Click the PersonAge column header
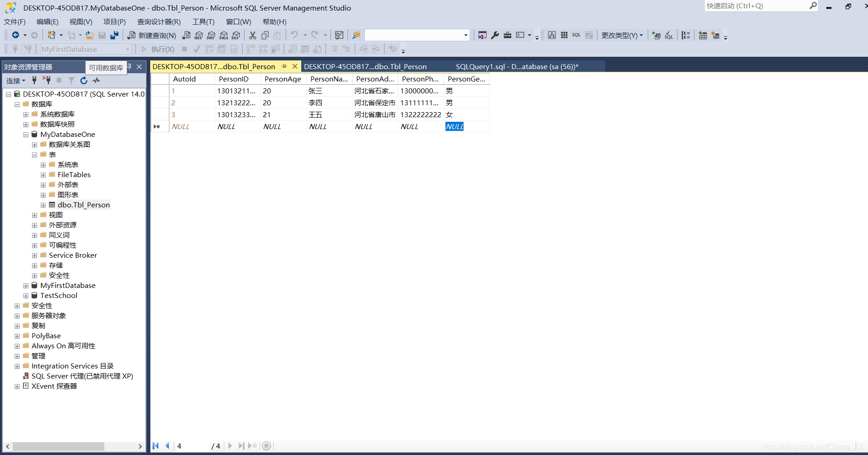This screenshot has width=868, height=455. pos(283,79)
